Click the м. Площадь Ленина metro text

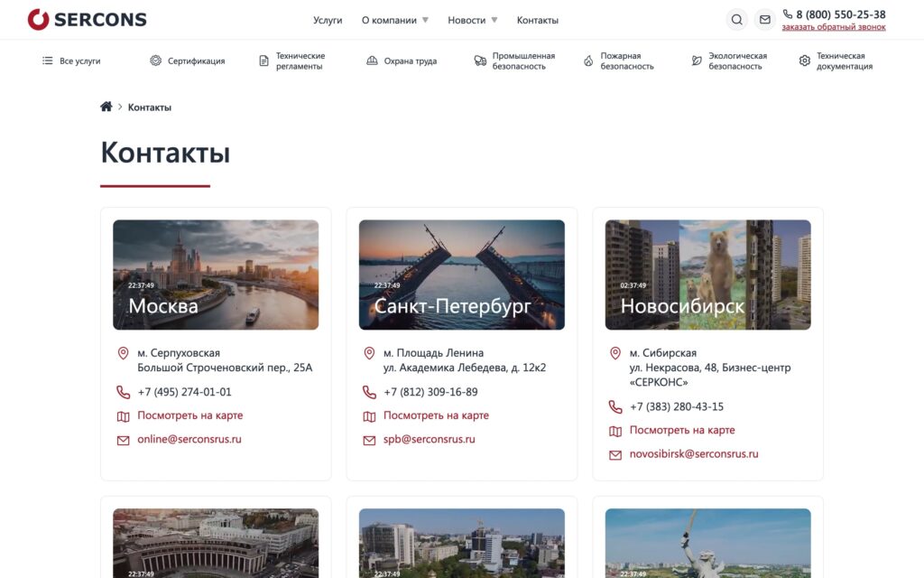click(x=433, y=353)
